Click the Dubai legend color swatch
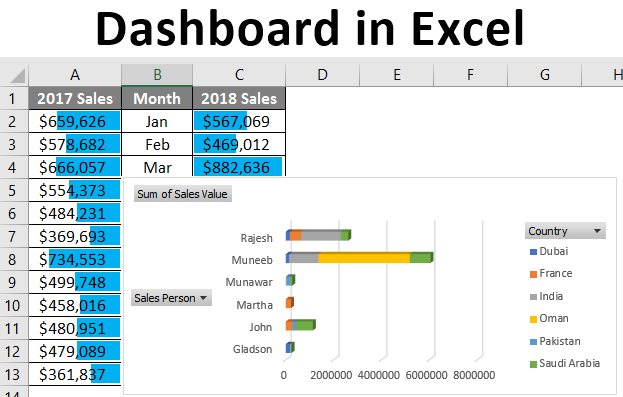The width and height of the screenshot is (623, 397). (533, 252)
